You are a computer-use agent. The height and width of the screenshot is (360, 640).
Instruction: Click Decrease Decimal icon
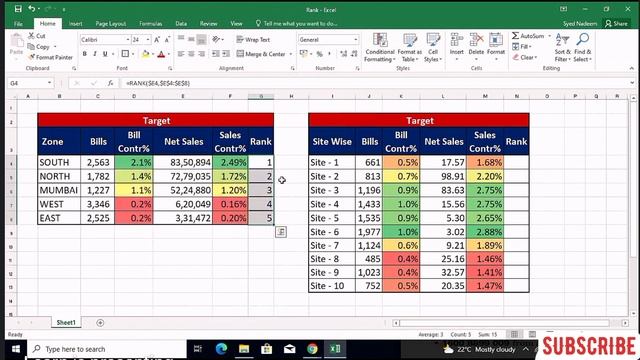tap(354, 54)
